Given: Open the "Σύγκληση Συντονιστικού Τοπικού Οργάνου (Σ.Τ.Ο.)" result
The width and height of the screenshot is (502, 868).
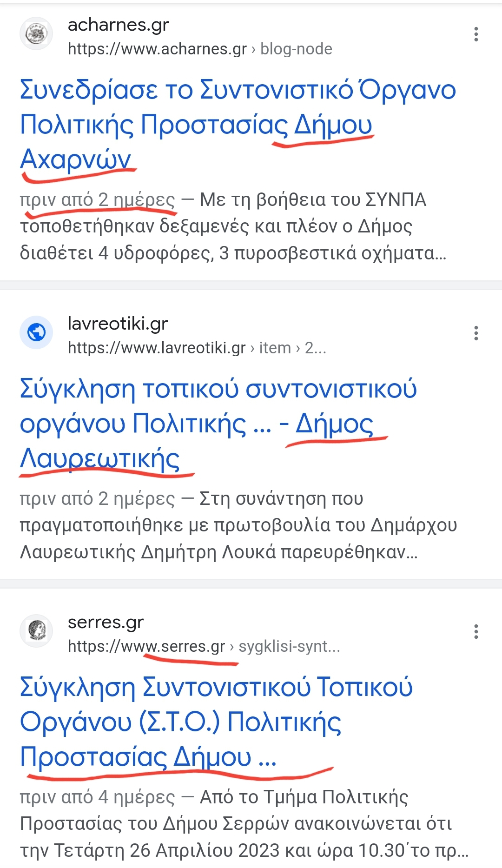Looking at the screenshot, I should point(216,688).
